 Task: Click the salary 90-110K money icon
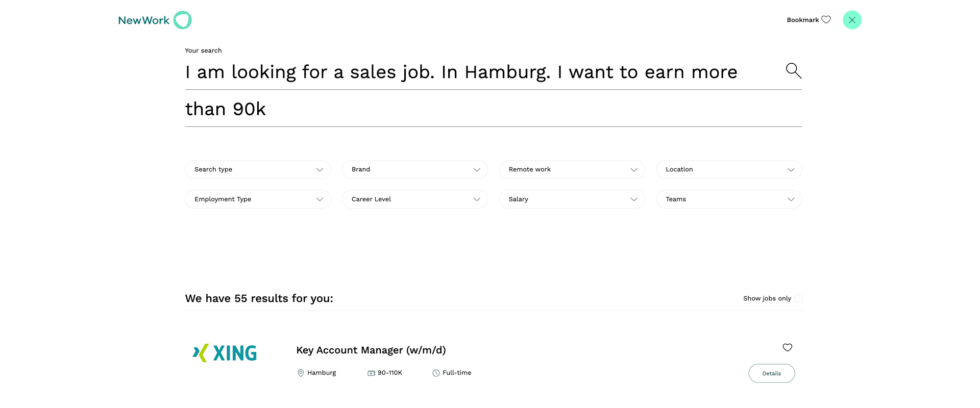tap(371, 373)
